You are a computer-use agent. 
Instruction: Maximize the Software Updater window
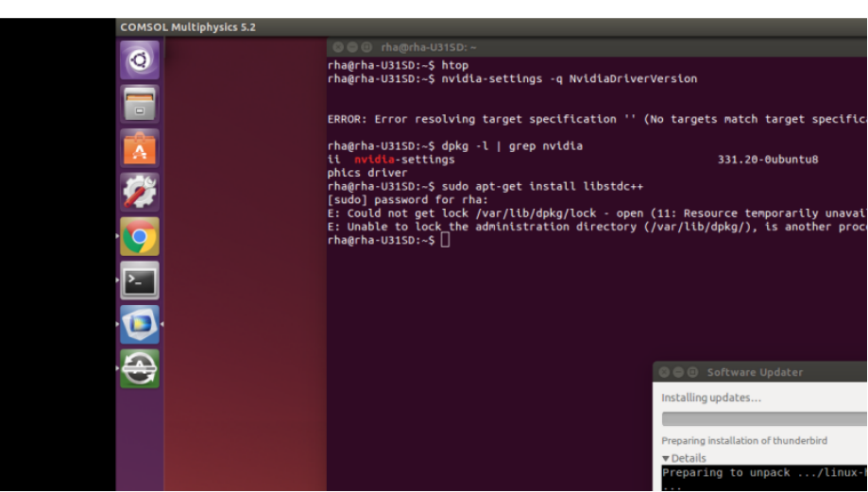(x=692, y=372)
